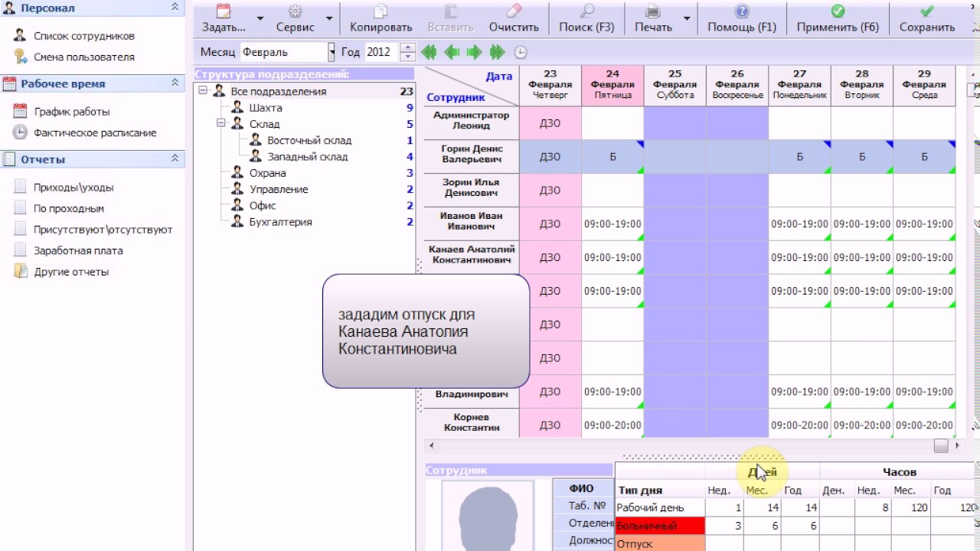Screen dimensions: 980x551
Task: Go to previous period with single left arrow
Action: 452,52
